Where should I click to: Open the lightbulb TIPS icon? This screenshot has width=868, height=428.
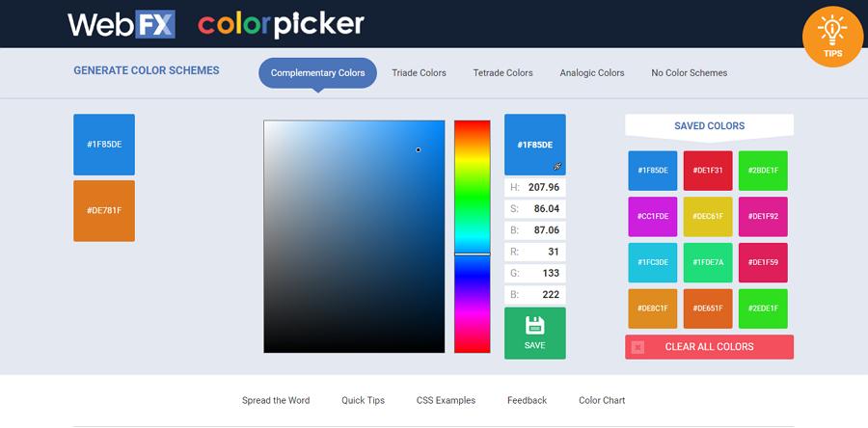click(832, 37)
